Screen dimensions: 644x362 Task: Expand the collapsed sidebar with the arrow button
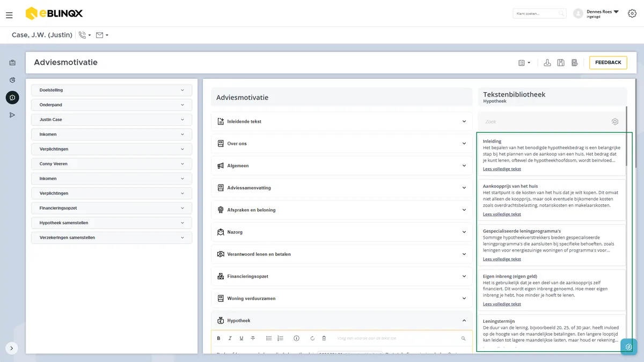pyautogui.click(x=12, y=348)
